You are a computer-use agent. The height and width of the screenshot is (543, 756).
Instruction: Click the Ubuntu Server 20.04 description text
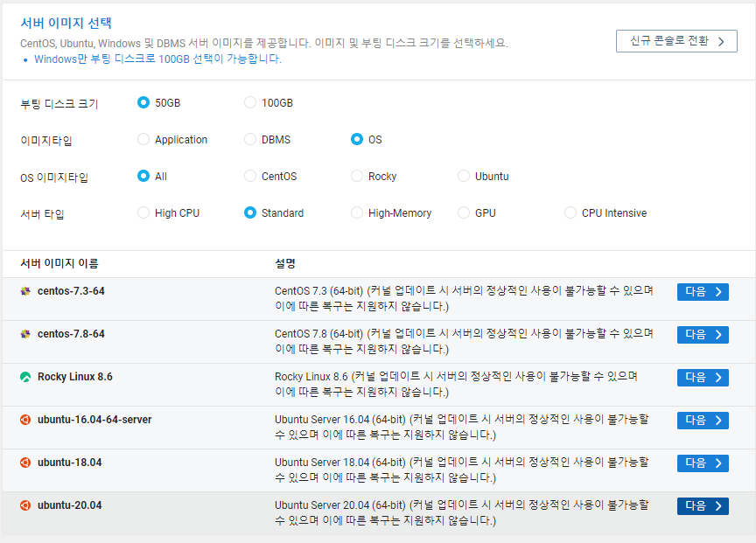[462, 513]
